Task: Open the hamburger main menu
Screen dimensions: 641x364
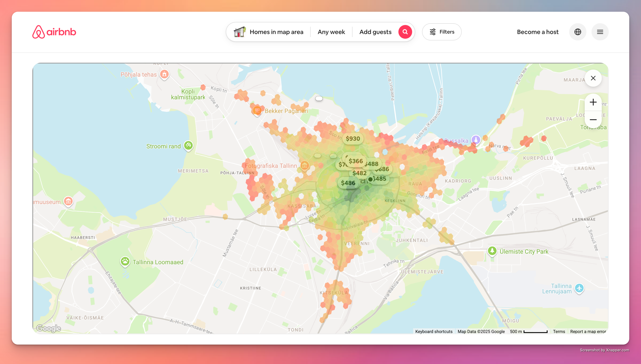Action: [600, 32]
